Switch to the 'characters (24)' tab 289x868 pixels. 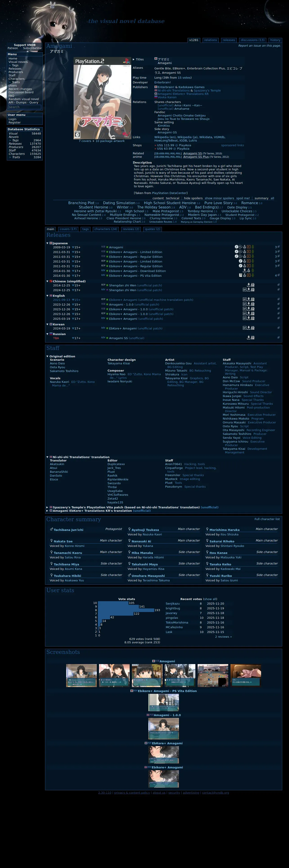coord(106,229)
